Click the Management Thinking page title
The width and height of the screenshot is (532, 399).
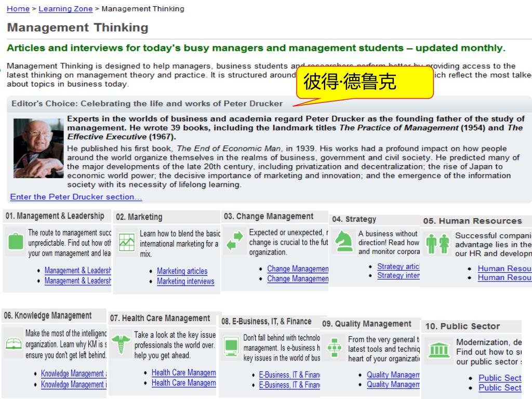pos(78,28)
